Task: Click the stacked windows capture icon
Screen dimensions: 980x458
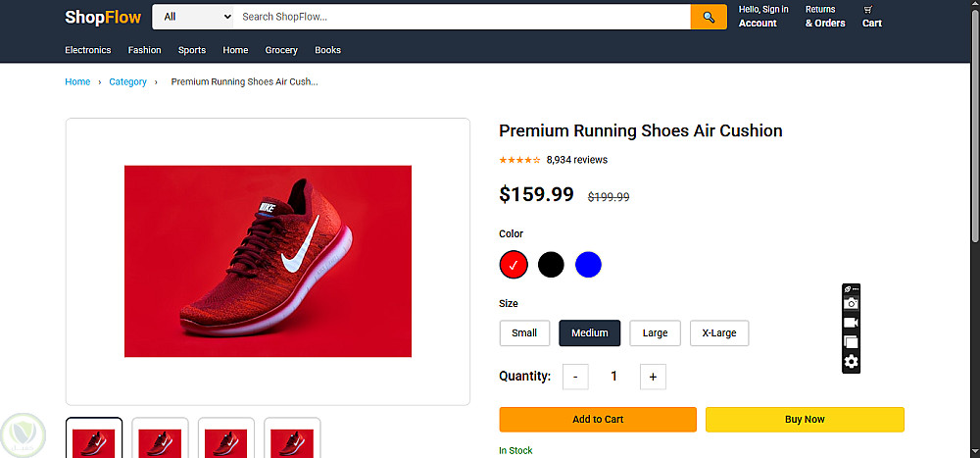Action: 851,342
